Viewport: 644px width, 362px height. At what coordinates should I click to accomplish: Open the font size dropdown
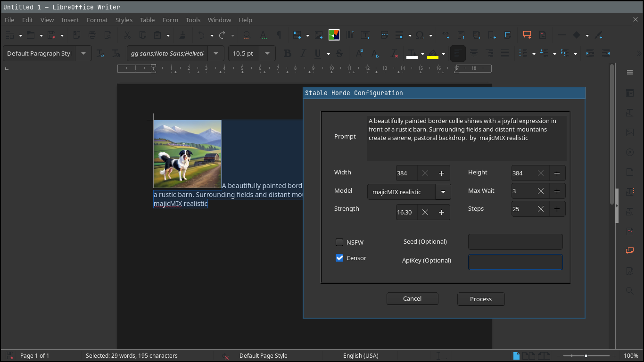point(267,53)
